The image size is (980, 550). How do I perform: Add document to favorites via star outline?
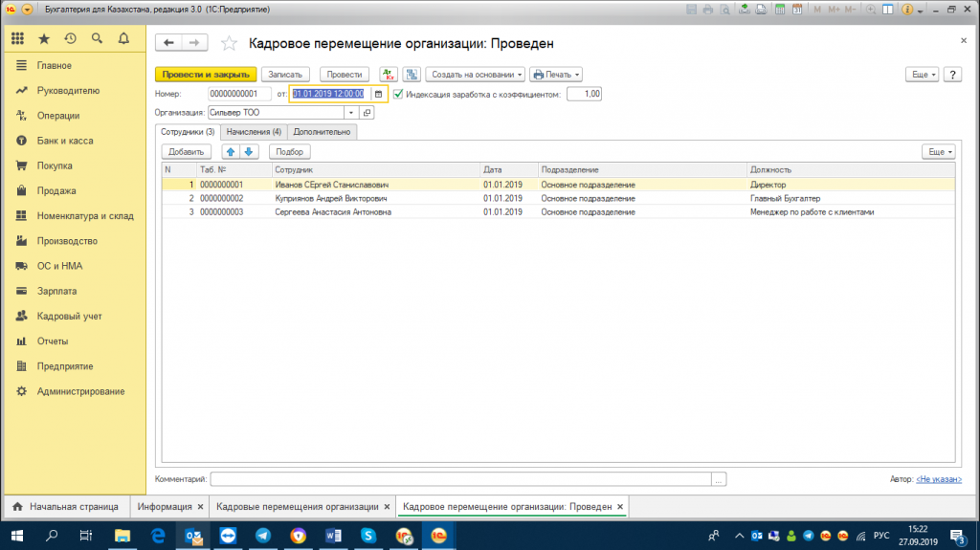tap(229, 43)
